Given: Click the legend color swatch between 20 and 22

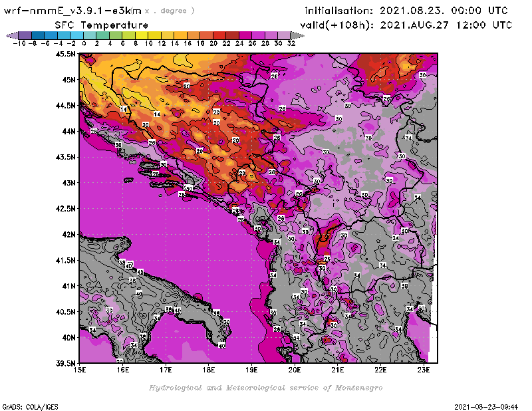Looking at the screenshot, I should 219,35.
